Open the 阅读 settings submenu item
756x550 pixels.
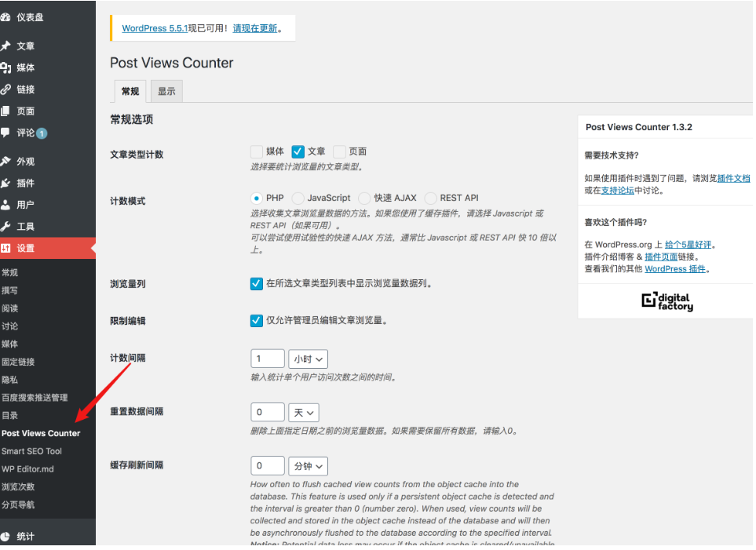(x=9, y=308)
